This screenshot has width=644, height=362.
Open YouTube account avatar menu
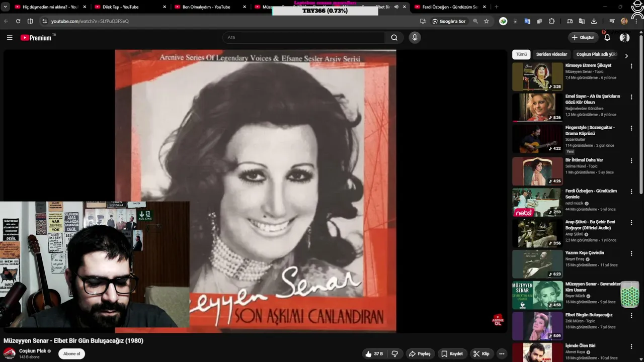625,37
